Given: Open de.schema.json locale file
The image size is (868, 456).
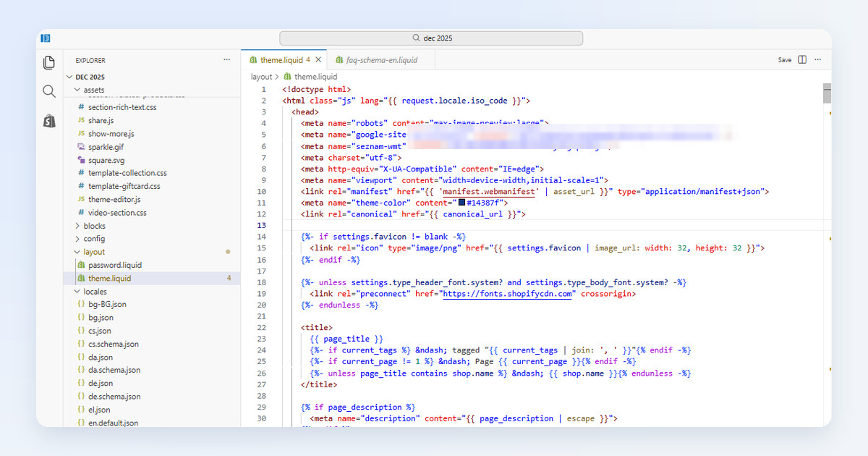Looking at the screenshot, I should (114, 397).
